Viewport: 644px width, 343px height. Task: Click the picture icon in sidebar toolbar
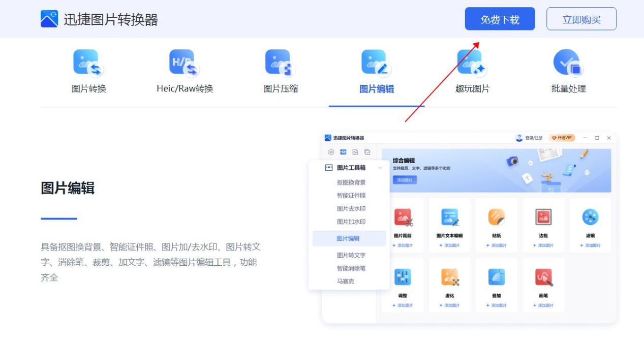(x=355, y=152)
